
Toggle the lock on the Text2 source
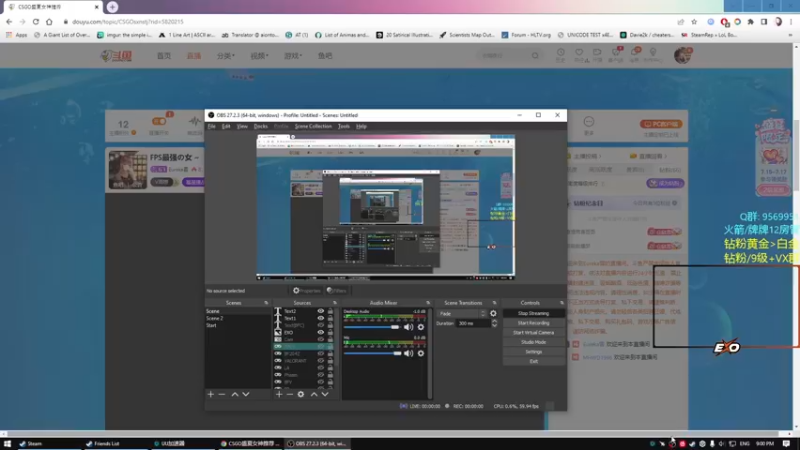point(330,311)
